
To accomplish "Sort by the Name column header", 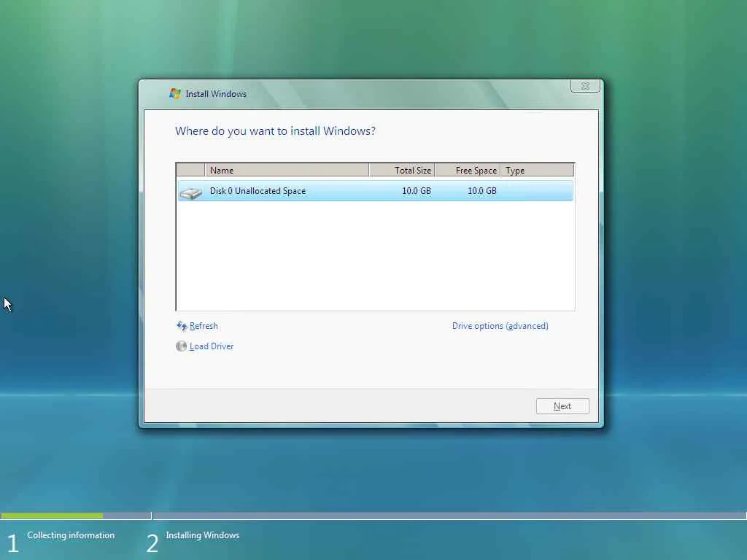I will 287,170.
